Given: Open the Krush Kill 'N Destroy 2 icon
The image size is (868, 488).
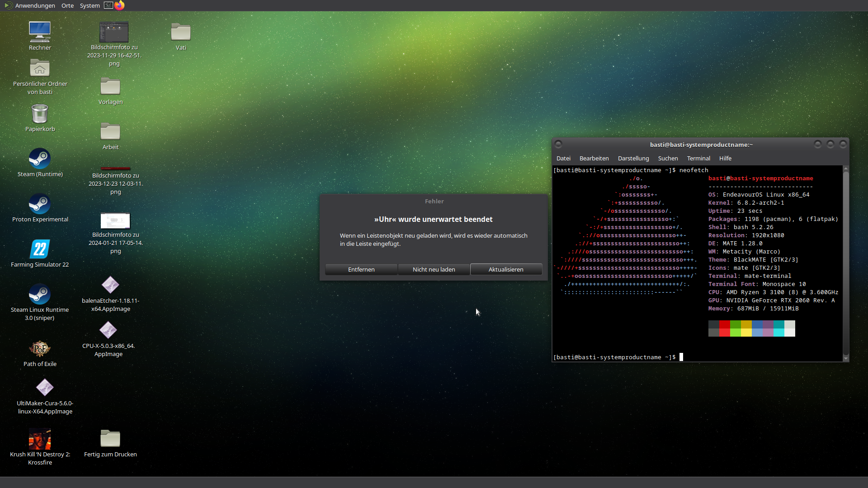Looking at the screenshot, I should click(40, 439).
